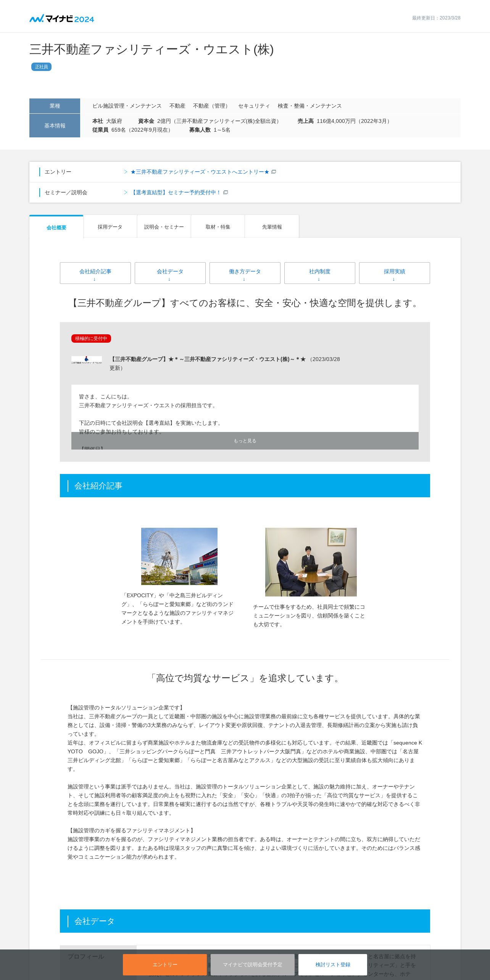This screenshot has height=980, width=490.
Task: Open ★三井不動産ファシリティーズ・ウエストへエントリー★ link
Action: 200,172
